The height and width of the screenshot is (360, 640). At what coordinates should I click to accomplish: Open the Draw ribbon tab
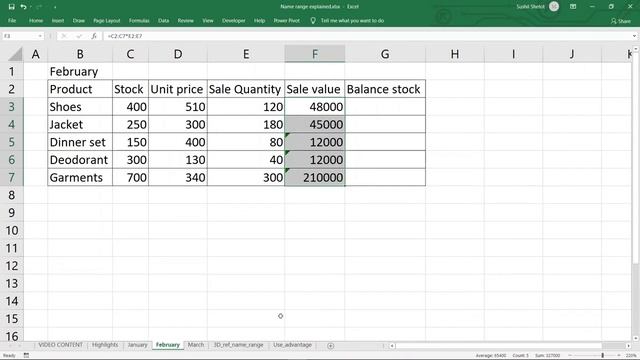point(79,20)
